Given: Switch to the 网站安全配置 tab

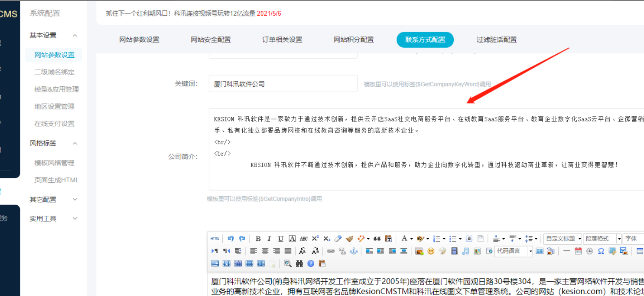Looking at the screenshot, I should [211, 39].
